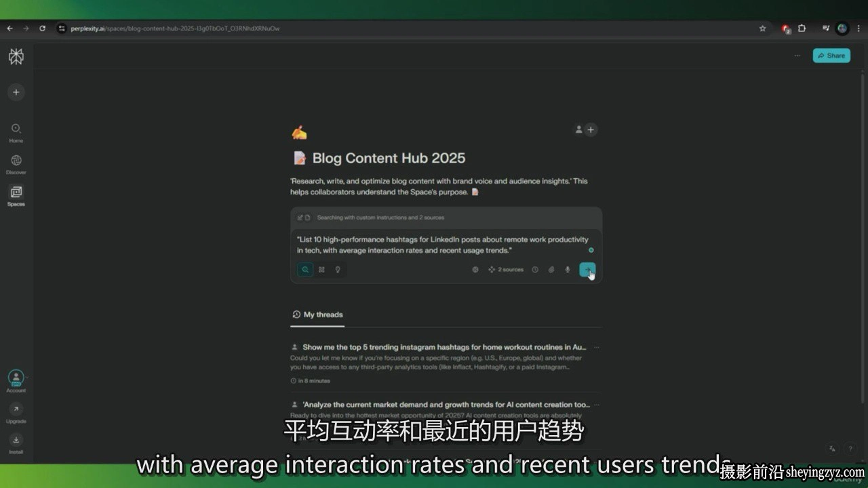Attach a file with the paperclip icon

(x=551, y=270)
